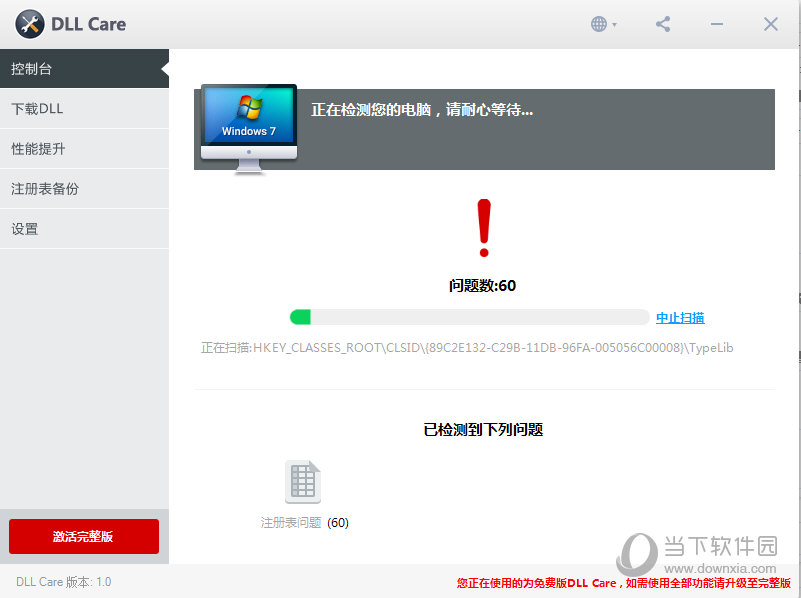The height and width of the screenshot is (598, 801).
Task: Click the 正在检测您的电脑 banner text
Action: (422, 109)
